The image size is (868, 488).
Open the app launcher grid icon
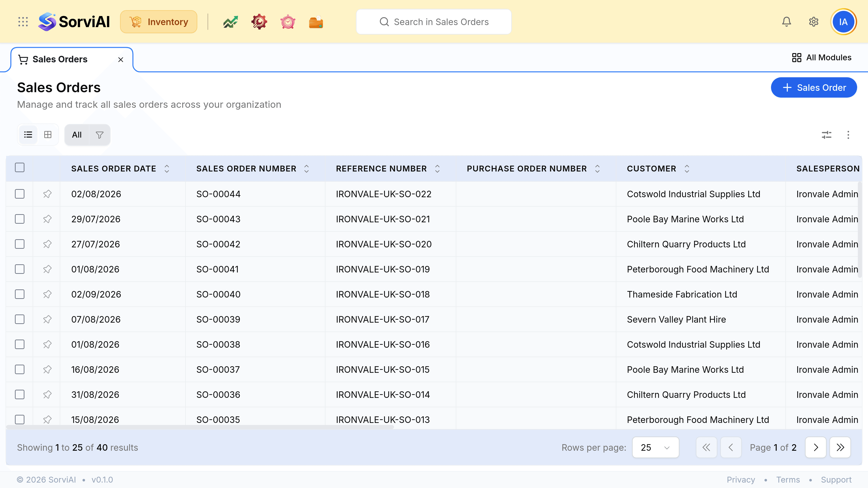click(x=23, y=22)
